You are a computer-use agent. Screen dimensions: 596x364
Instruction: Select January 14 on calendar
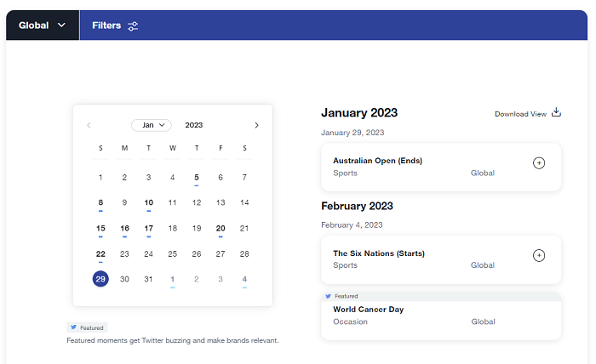click(244, 202)
